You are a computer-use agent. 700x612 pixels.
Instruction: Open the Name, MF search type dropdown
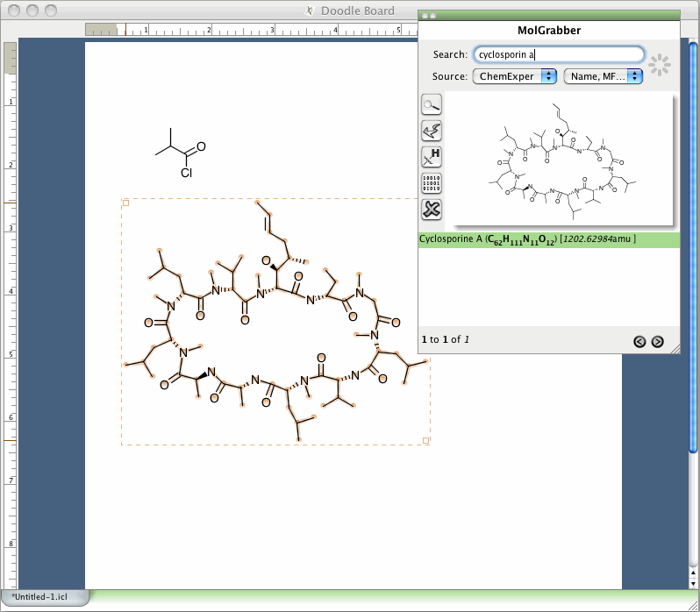[604, 76]
